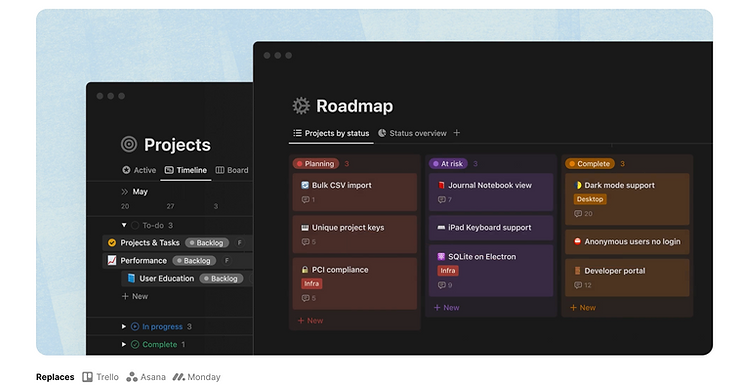Click the comment icon on Bulk CSV import
The height and width of the screenshot is (388, 740).
(x=305, y=200)
